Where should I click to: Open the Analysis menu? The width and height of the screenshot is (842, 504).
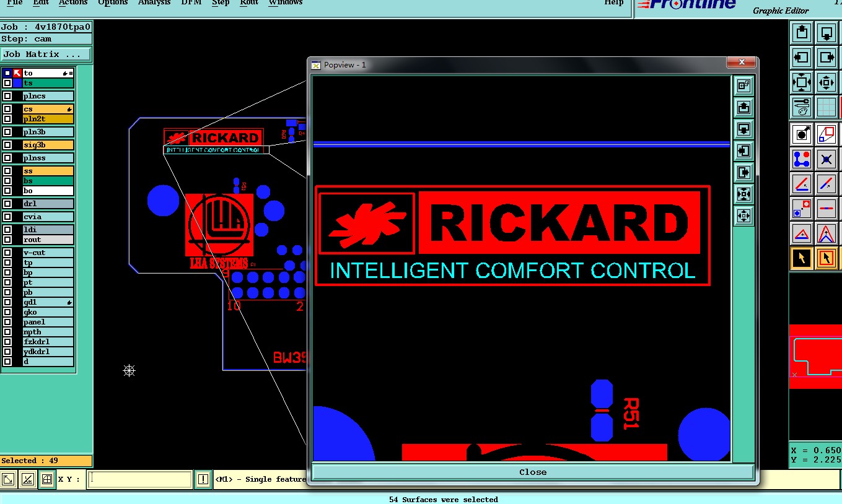point(155,3)
